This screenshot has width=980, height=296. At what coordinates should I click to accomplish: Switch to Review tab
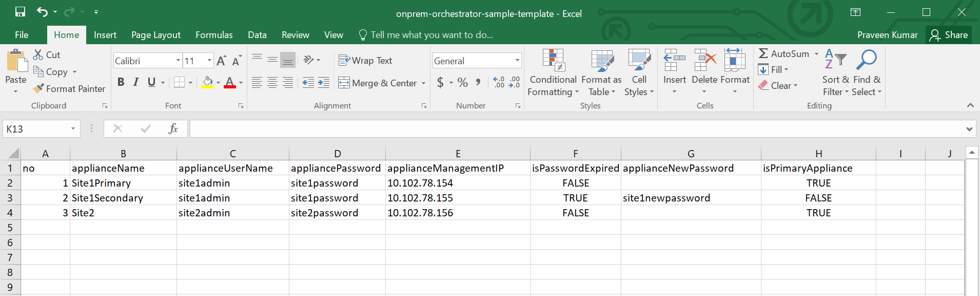click(x=296, y=35)
